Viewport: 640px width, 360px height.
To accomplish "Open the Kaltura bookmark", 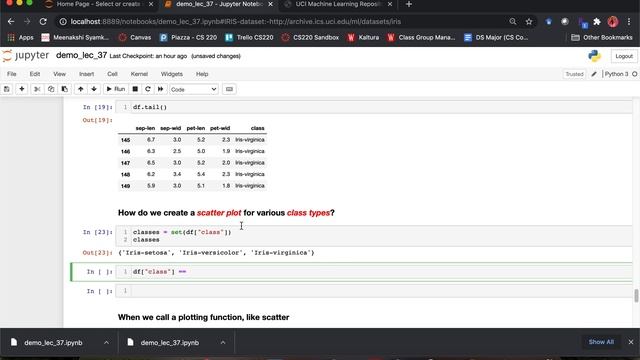I will (363, 38).
